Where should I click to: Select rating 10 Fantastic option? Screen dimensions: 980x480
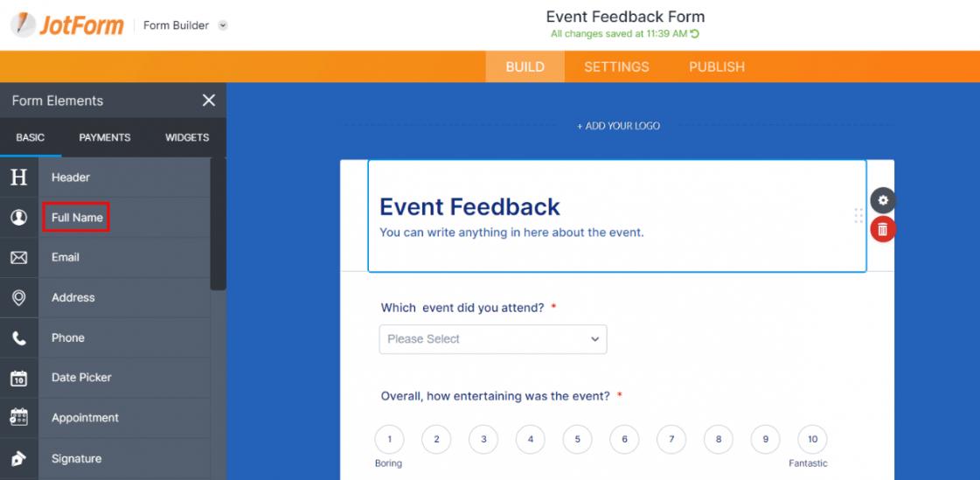pos(812,440)
